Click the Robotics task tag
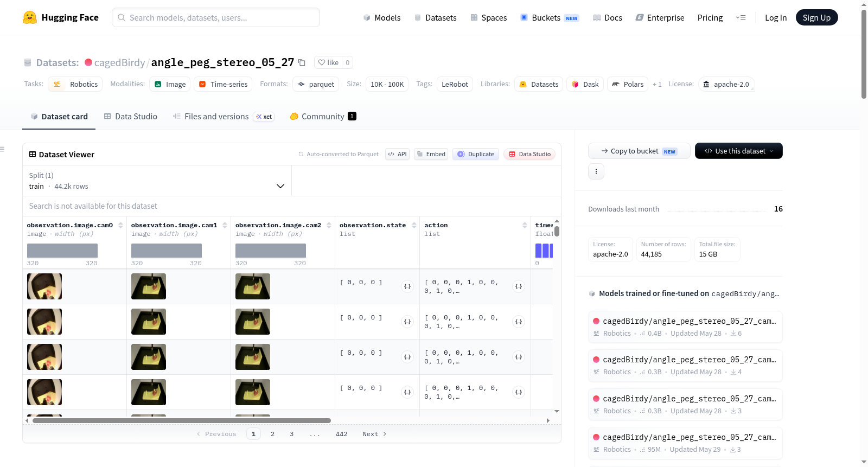 click(75, 84)
